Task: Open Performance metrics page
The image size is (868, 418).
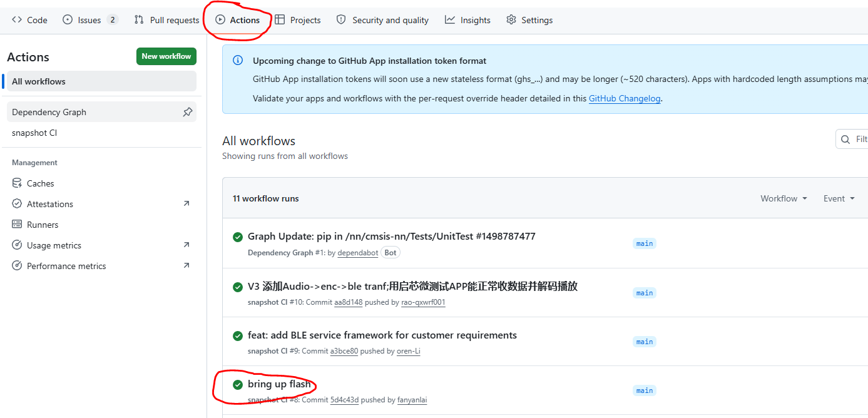Action: (x=101, y=266)
